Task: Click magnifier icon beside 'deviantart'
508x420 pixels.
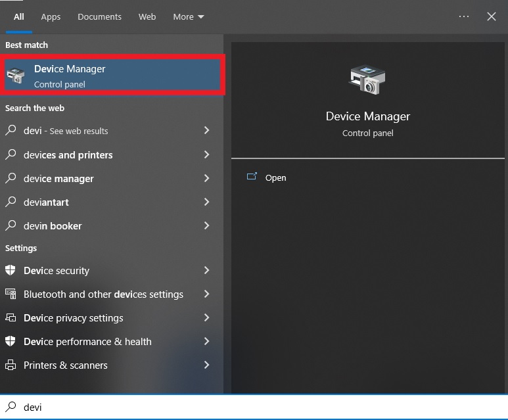Action: pyautogui.click(x=11, y=201)
